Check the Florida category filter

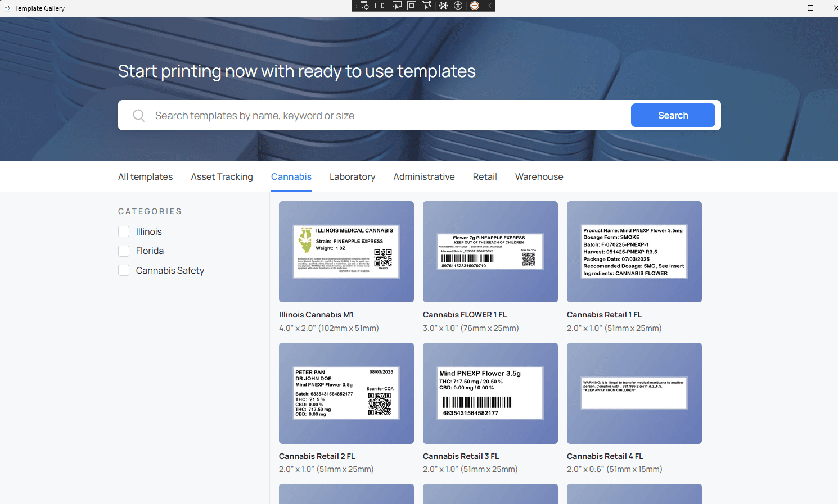pyautogui.click(x=124, y=251)
